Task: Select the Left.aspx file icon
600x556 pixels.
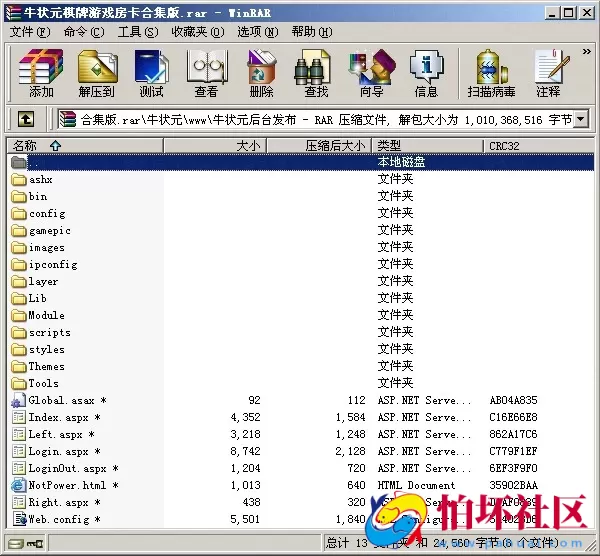Action: pyautogui.click(x=18, y=434)
